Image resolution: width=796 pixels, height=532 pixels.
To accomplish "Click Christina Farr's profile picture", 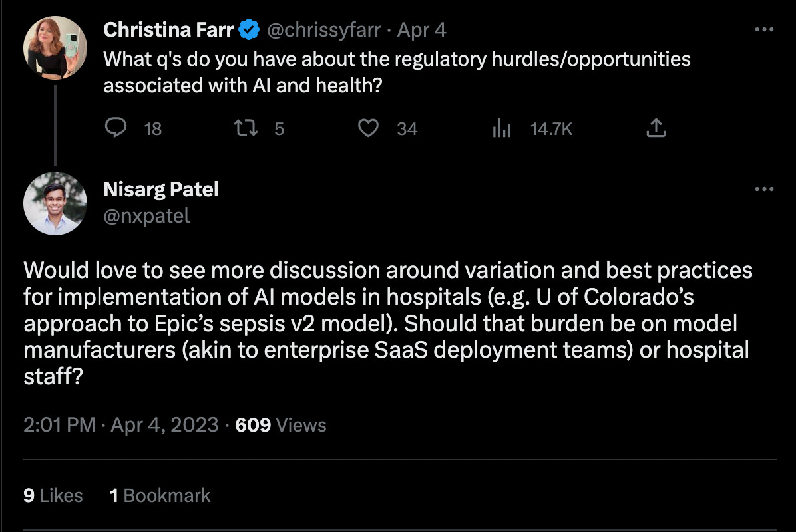I will point(55,48).
